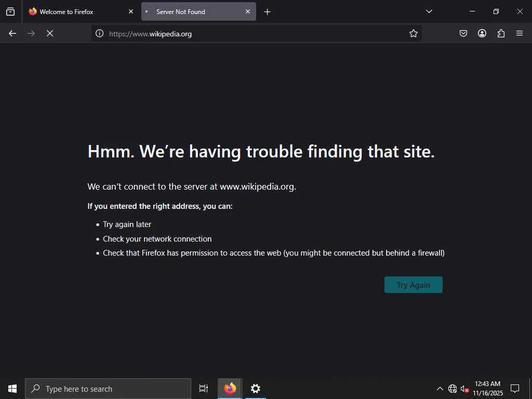This screenshot has width=532, height=399.
Task: Open a new tab with plus button
Action: [x=268, y=12]
